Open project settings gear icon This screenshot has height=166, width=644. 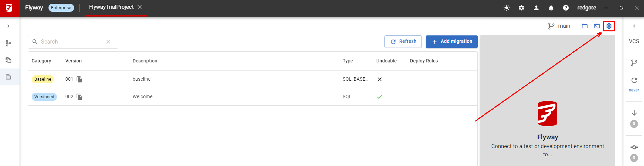pos(609,26)
